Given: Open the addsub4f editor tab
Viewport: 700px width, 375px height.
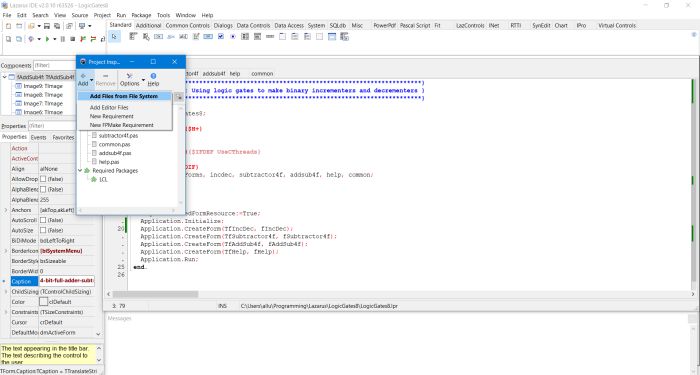Looking at the screenshot, I should (x=214, y=74).
